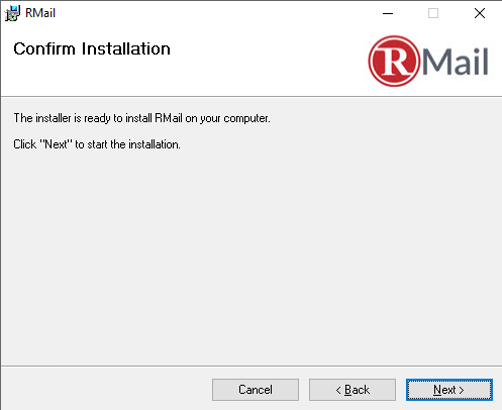The image size is (502, 410).
Task: Click the greyed-out maximize window icon
Action: coord(433,13)
